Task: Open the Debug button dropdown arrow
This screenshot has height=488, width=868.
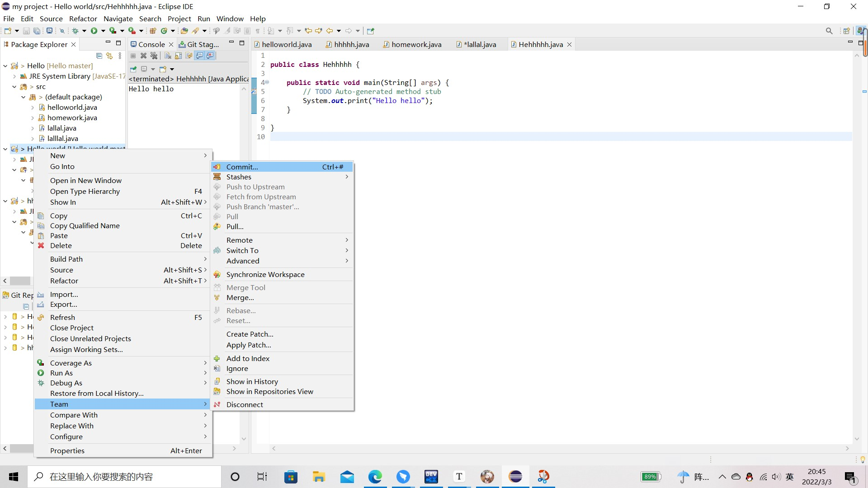Action: [x=84, y=31]
